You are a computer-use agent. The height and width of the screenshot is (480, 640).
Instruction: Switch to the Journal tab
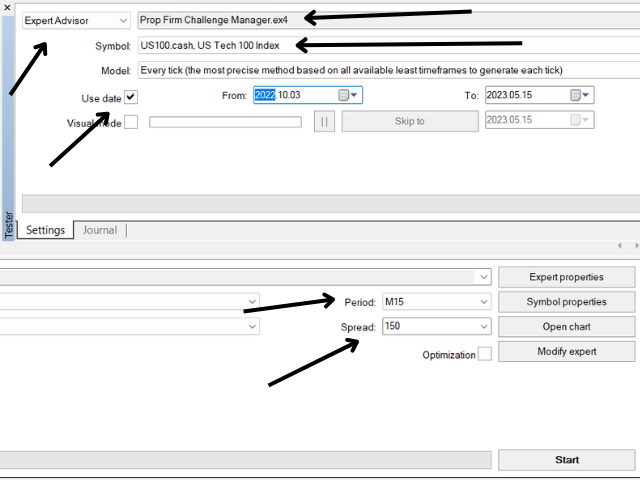pyautogui.click(x=100, y=230)
